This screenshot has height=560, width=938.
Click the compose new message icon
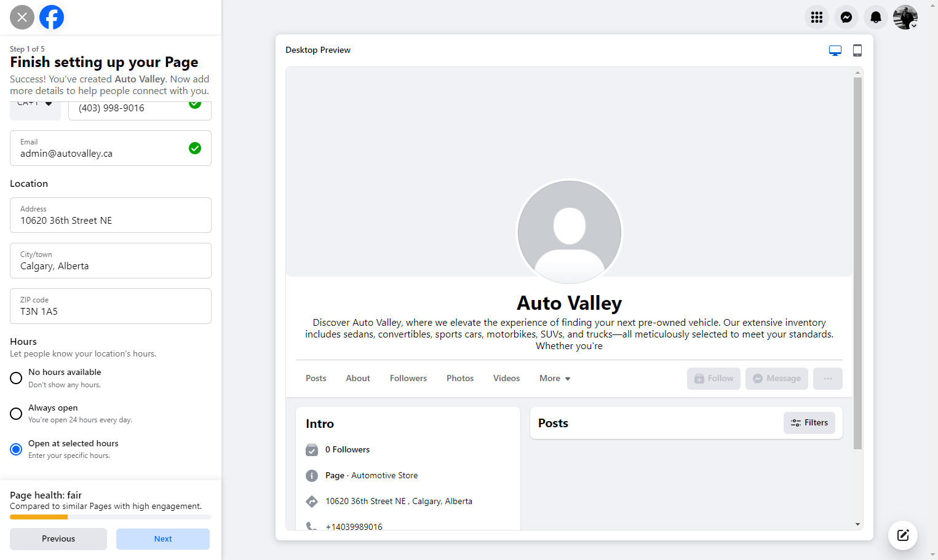tap(903, 535)
